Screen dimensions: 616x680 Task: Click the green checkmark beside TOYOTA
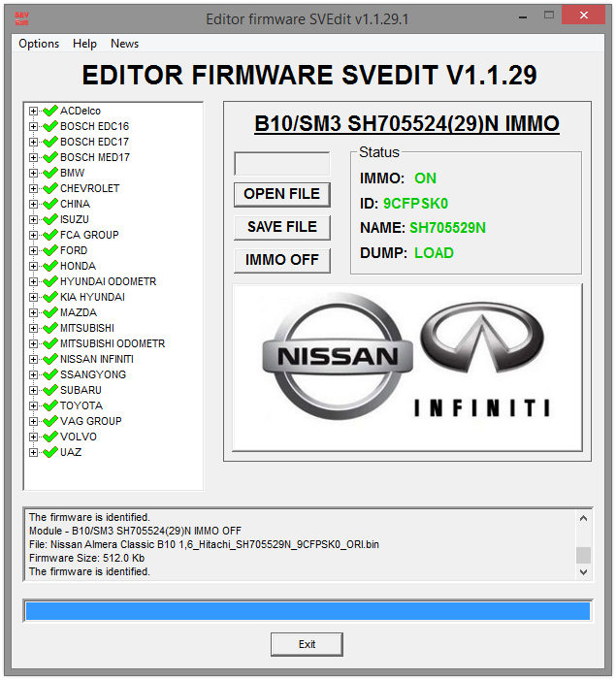coord(50,405)
